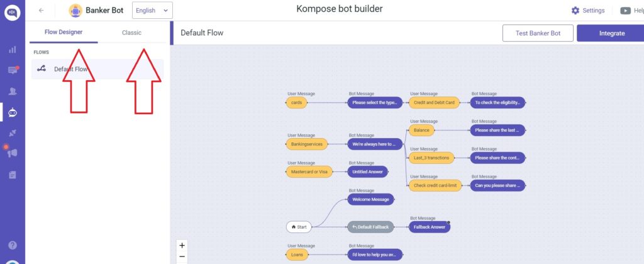Image resolution: width=644 pixels, height=264 pixels.
Task: Select the bot integration sidebar icon
Action: click(x=13, y=112)
